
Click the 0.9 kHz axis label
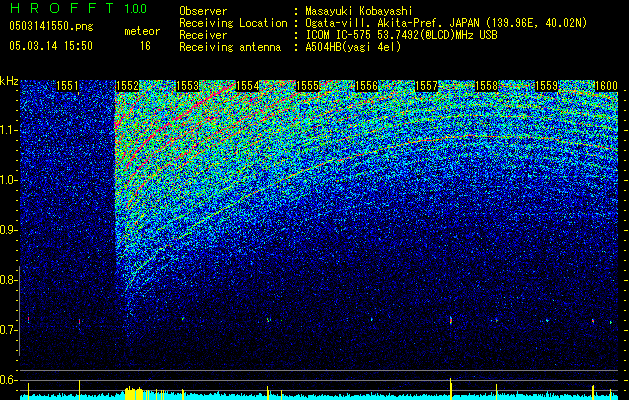tap(8, 230)
